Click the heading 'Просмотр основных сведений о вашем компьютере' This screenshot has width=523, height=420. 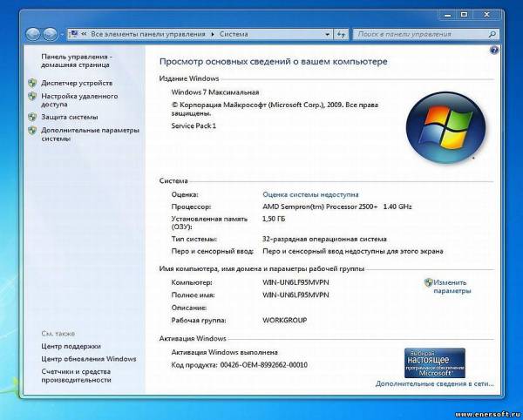coord(274,62)
